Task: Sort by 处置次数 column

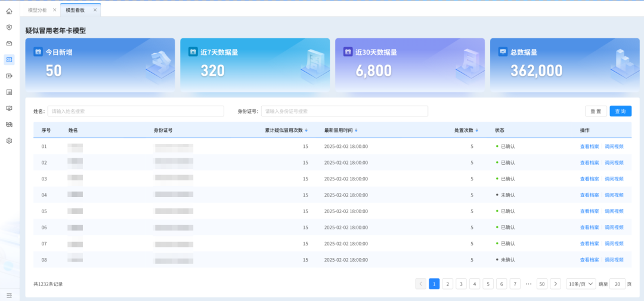Action: pos(477,130)
